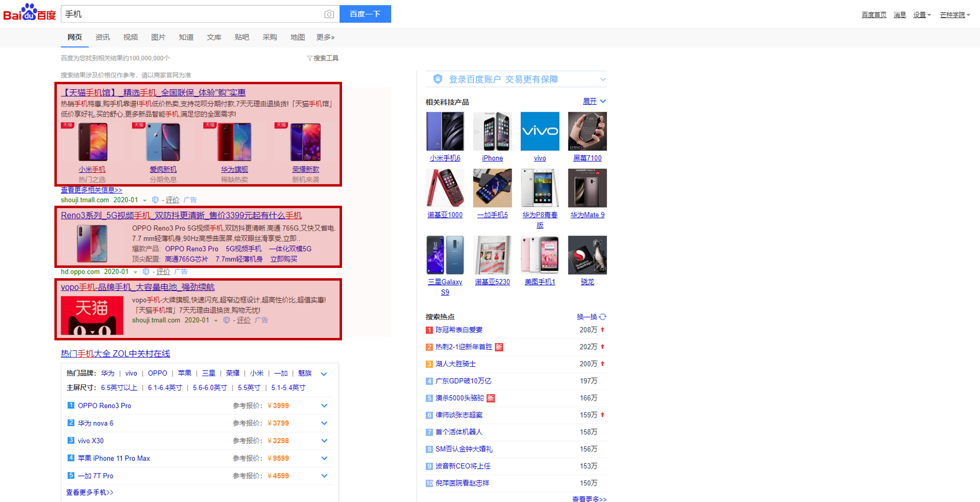
Task: Open the 小米手机6 product image
Action: coord(445,131)
